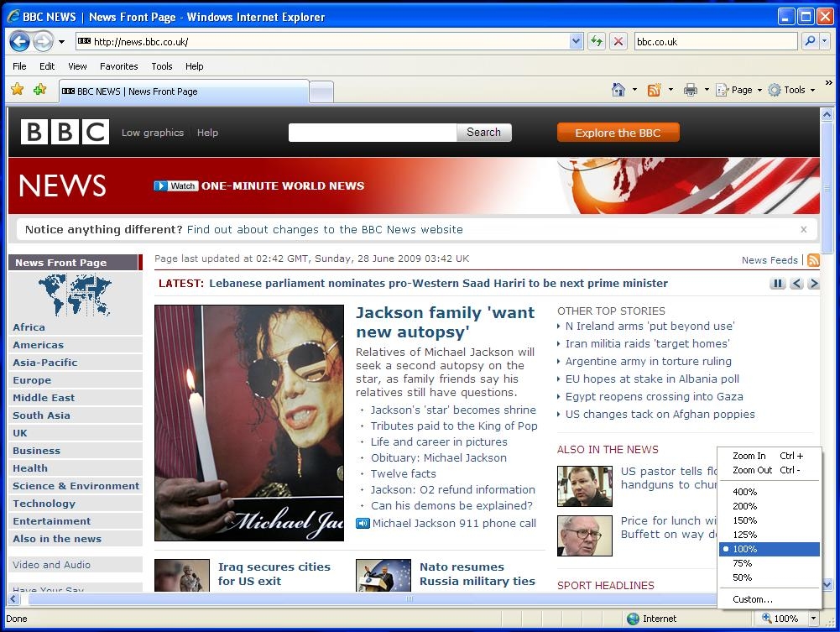This screenshot has height=632, width=840.
Task: Click the orange News Feeds RSS icon
Action: click(813, 260)
